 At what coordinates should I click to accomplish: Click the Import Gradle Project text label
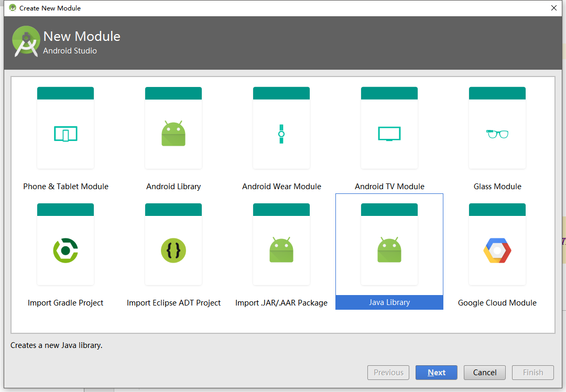66,303
